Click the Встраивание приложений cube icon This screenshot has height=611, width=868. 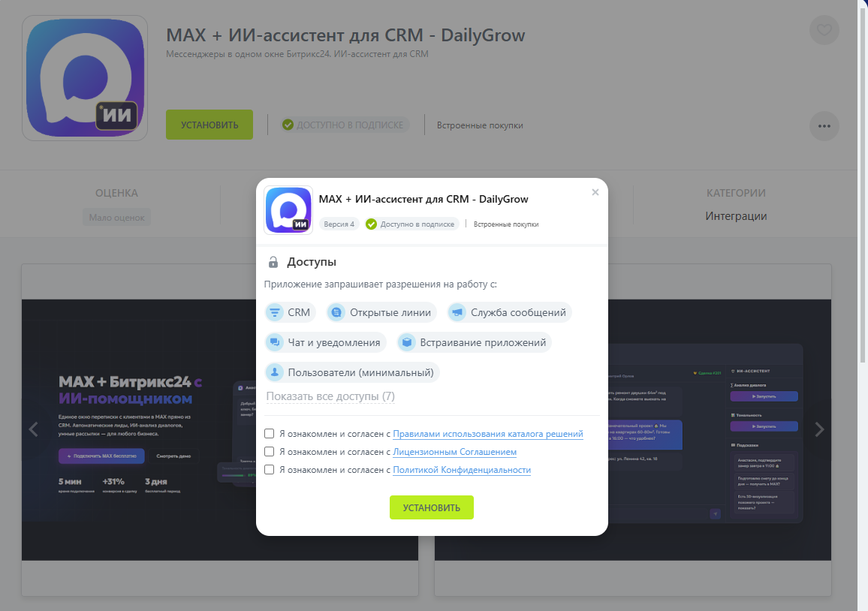[407, 342]
